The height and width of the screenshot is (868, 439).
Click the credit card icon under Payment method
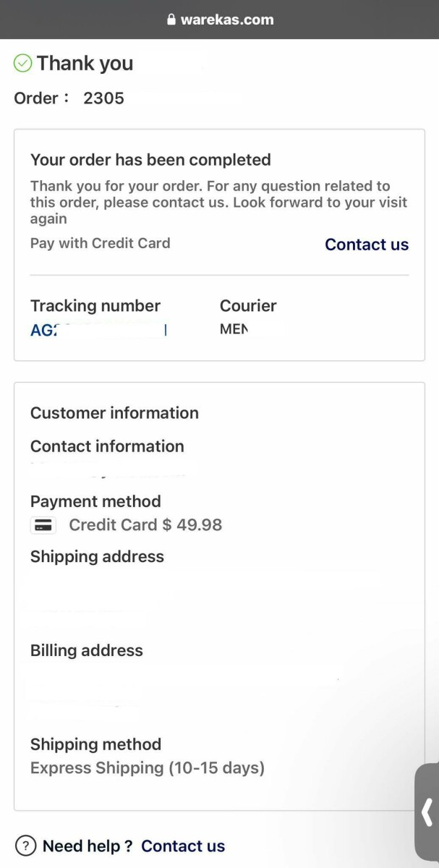pyautogui.click(x=43, y=526)
